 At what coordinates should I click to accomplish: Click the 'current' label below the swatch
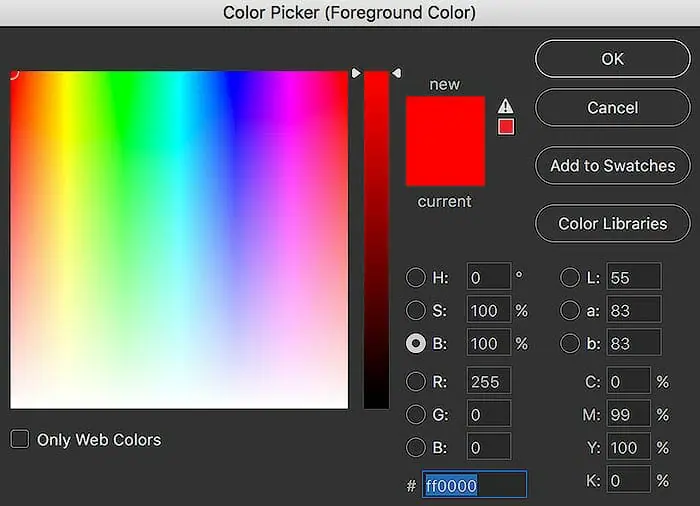click(444, 201)
